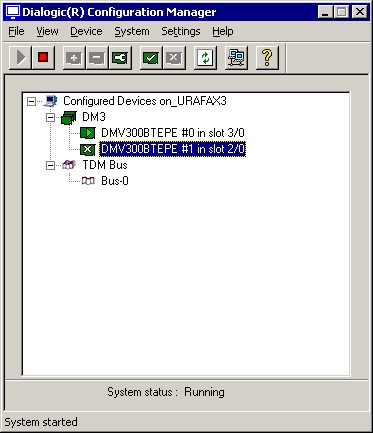Collapse the Configured Devices on_URAFAX3 node
Screen dimensions: 373x433
point(31,101)
